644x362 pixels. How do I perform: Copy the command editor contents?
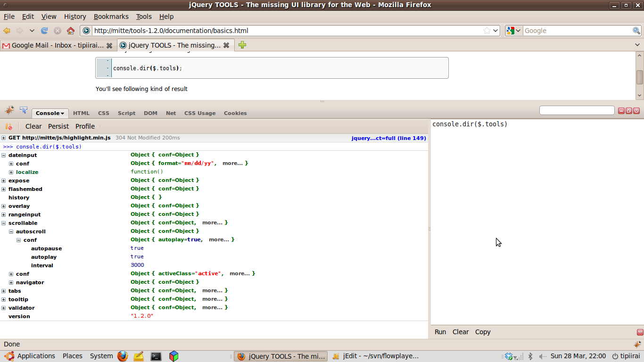483,332
